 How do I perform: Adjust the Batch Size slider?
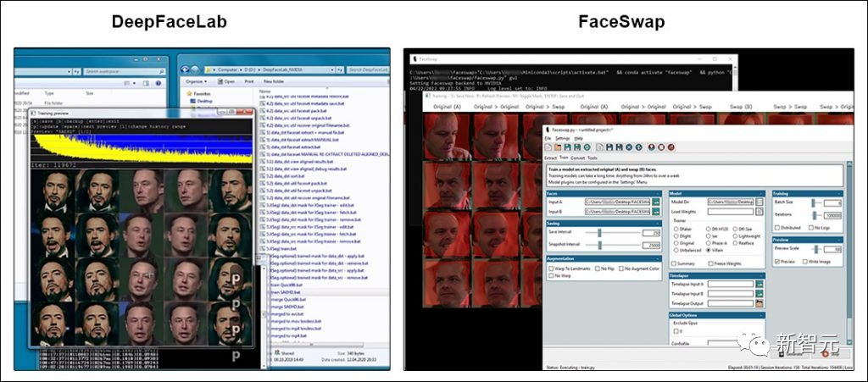(813, 203)
